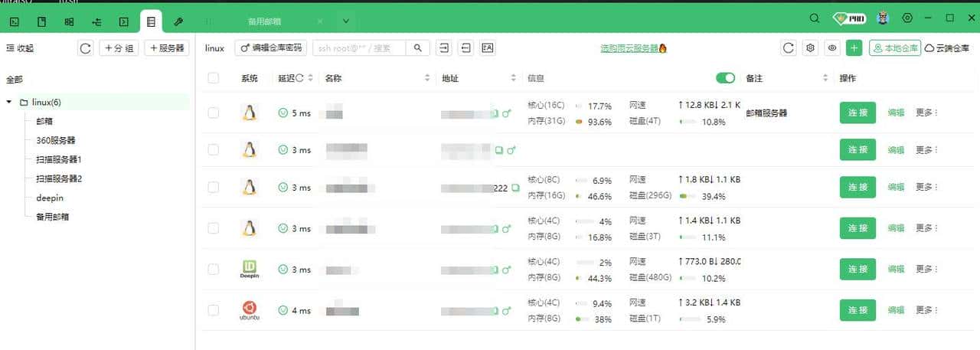Click the export arrow-out-of-box icon
The height and width of the screenshot is (350, 980).
point(465,47)
